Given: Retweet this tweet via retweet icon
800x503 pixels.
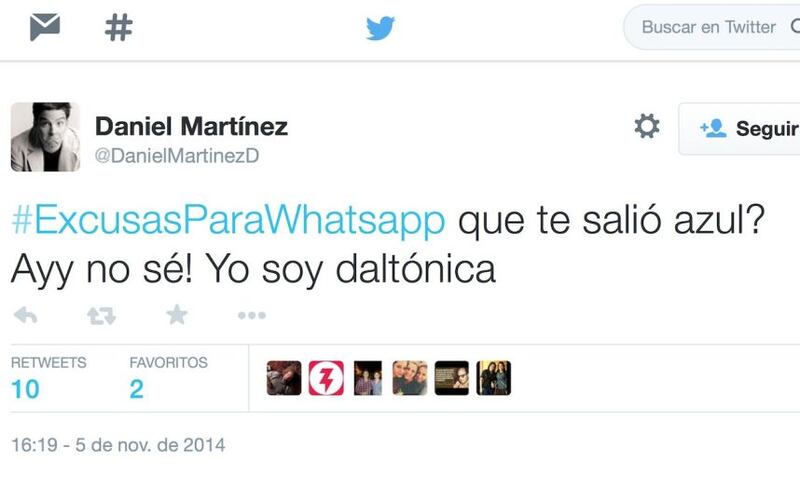Looking at the screenshot, I should (102, 316).
